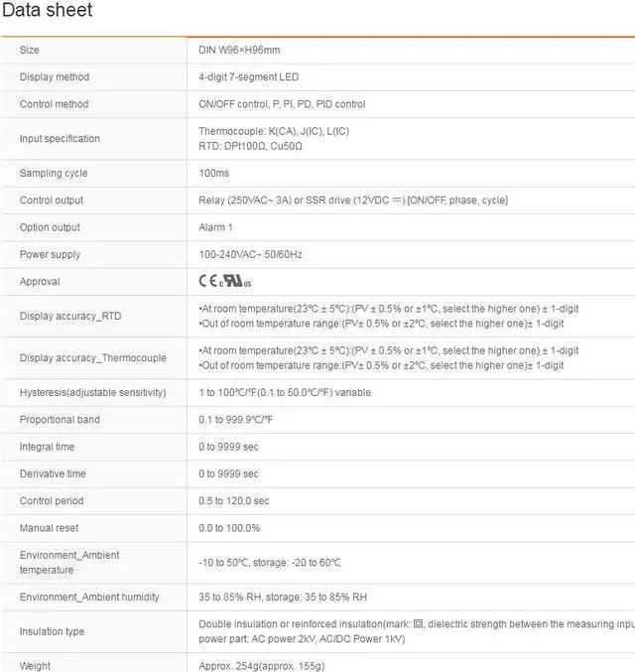Select the Size row label

coord(30,50)
